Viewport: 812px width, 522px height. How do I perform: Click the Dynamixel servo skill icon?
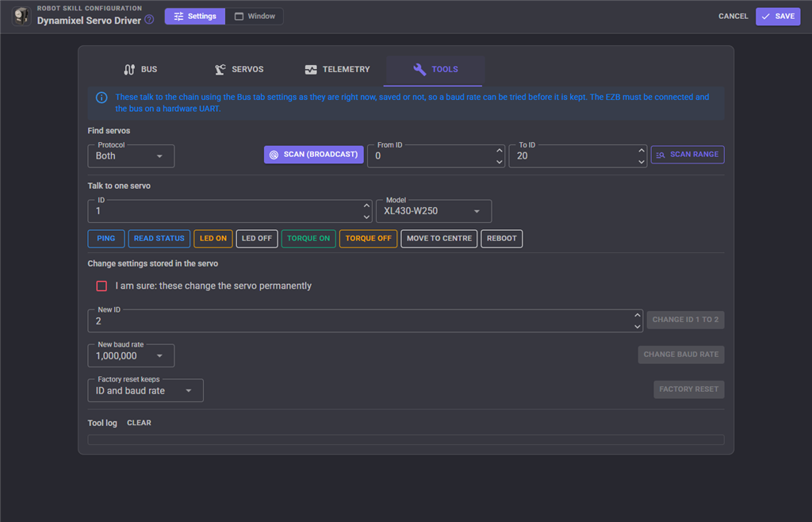(x=21, y=16)
